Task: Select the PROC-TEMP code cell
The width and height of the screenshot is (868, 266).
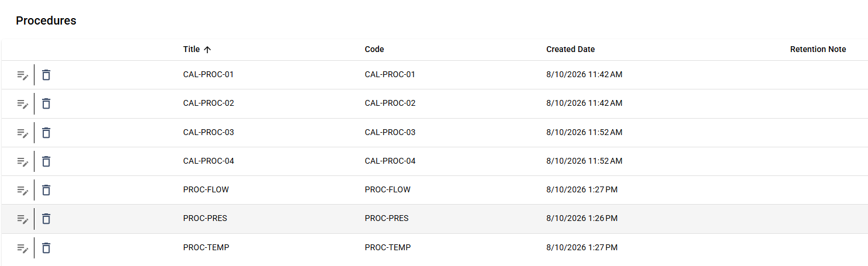Action: pyautogui.click(x=388, y=248)
